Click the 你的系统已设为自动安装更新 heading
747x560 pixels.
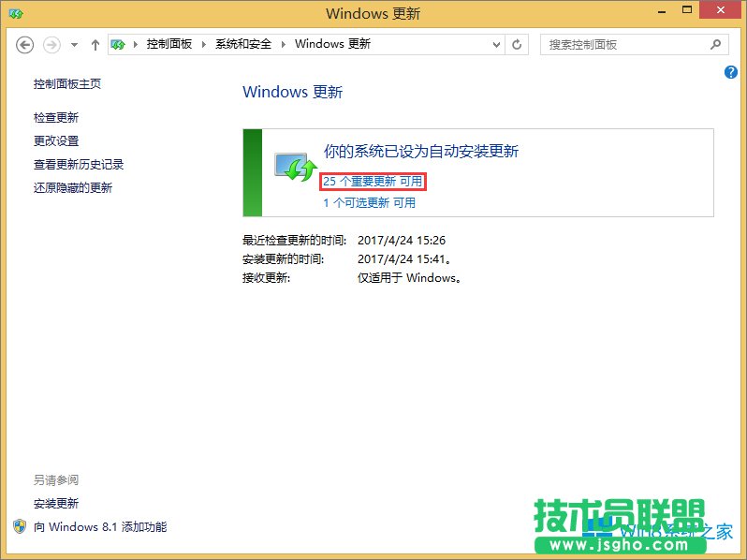(421, 152)
